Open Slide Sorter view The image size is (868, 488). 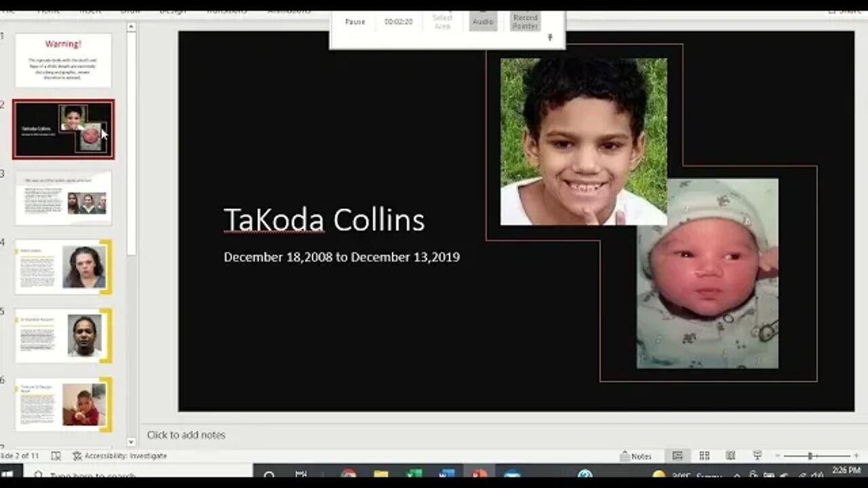[x=704, y=455]
